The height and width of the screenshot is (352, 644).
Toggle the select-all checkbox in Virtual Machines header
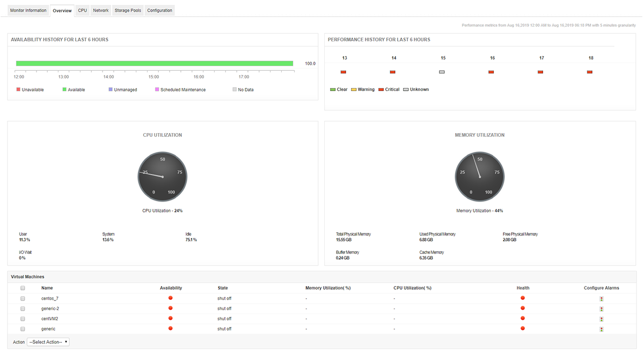(x=23, y=288)
